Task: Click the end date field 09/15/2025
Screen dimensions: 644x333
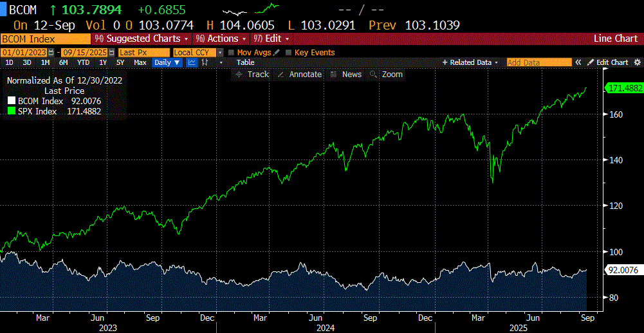Action: point(84,53)
